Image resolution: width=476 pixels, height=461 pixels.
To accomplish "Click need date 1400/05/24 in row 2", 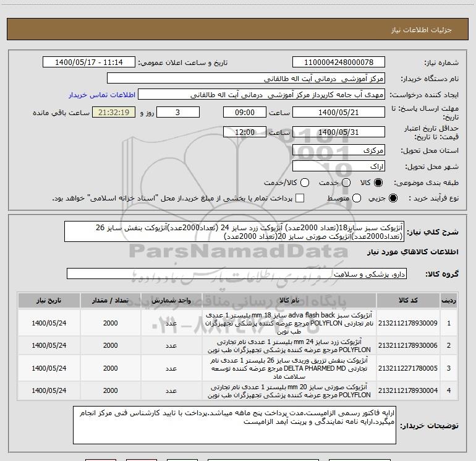I will tap(49, 345).
